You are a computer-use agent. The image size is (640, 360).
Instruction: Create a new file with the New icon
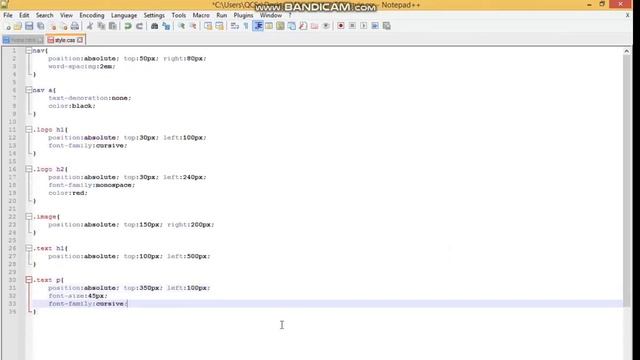tap(8, 26)
